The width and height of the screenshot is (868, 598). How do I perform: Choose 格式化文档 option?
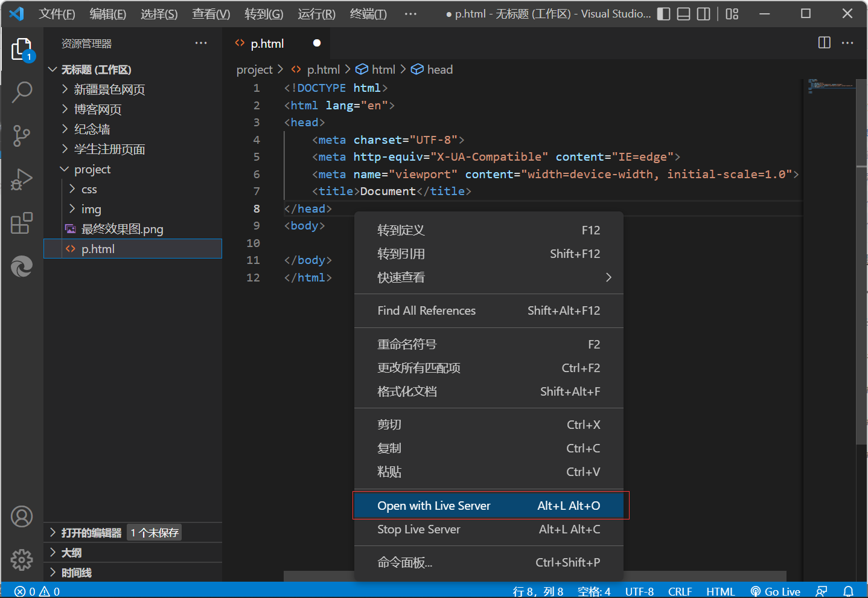[x=489, y=391]
